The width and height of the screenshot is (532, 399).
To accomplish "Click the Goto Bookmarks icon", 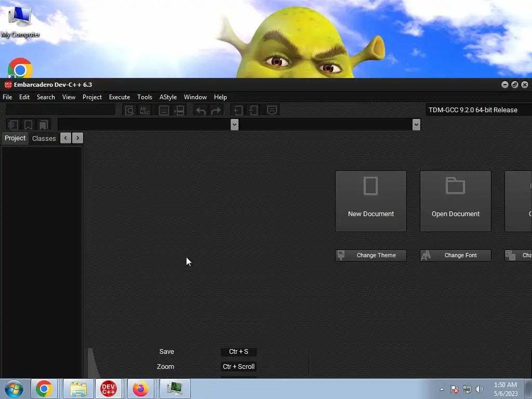I will 44,125.
